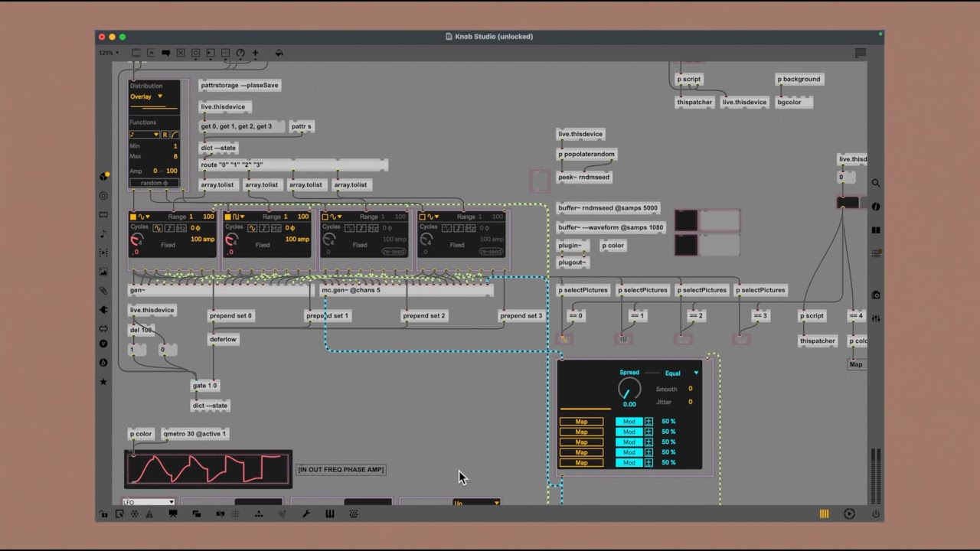Click the bottommost cyan Mod button
The width and height of the screenshot is (980, 551).
[629, 463]
